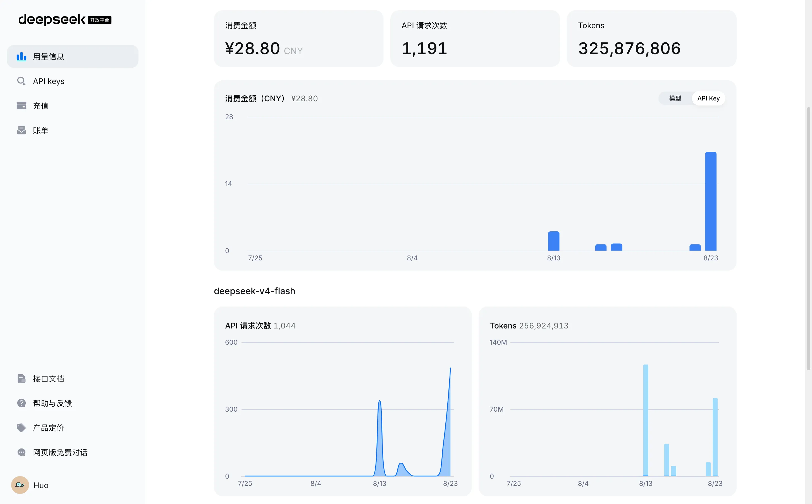Click the Huo account name
This screenshot has width=812, height=504.
(x=41, y=485)
